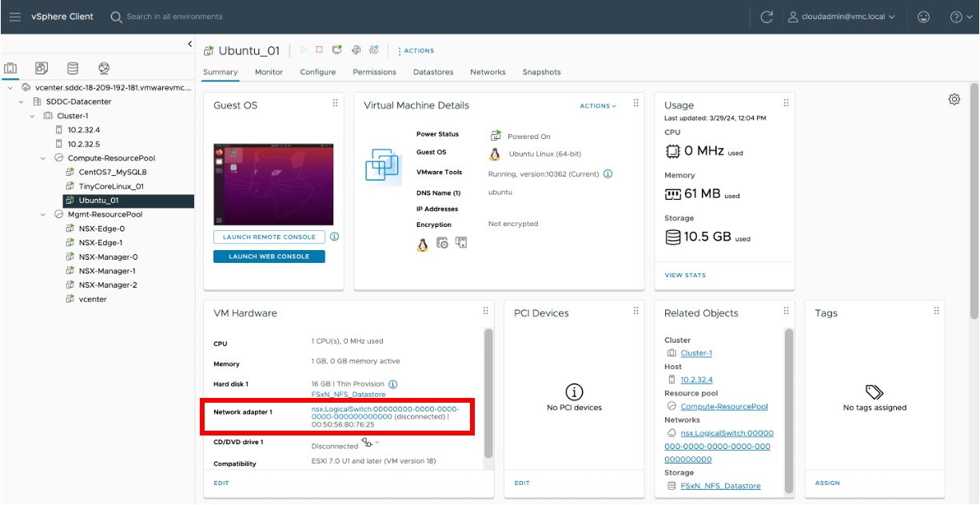The width and height of the screenshot is (980, 505).
Task: Collapse the Compute-ResourcePool tree node
Action: click(44, 158)
